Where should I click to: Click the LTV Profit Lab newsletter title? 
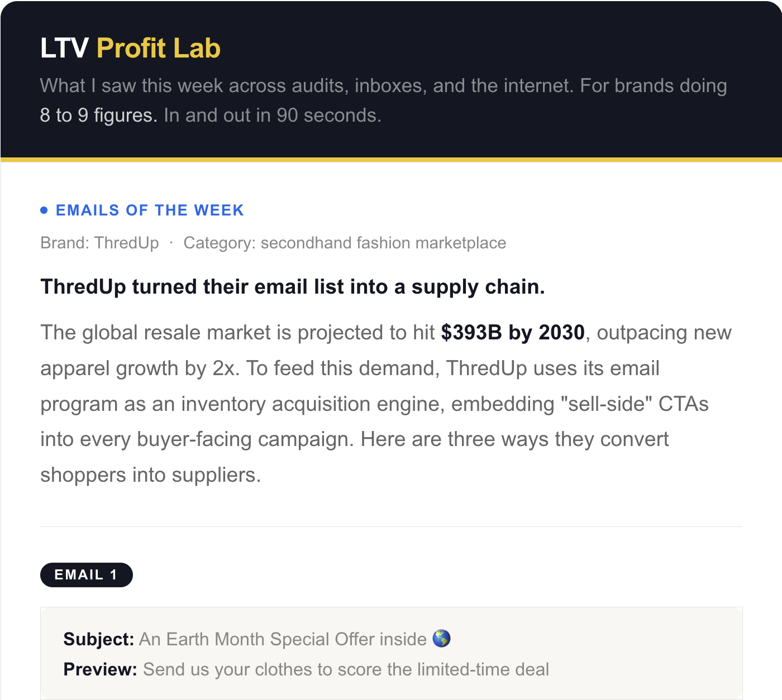[x=130, y=48]
